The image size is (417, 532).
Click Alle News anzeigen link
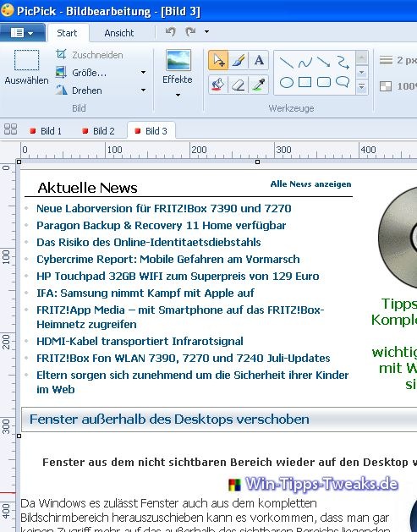pos(310,184)
